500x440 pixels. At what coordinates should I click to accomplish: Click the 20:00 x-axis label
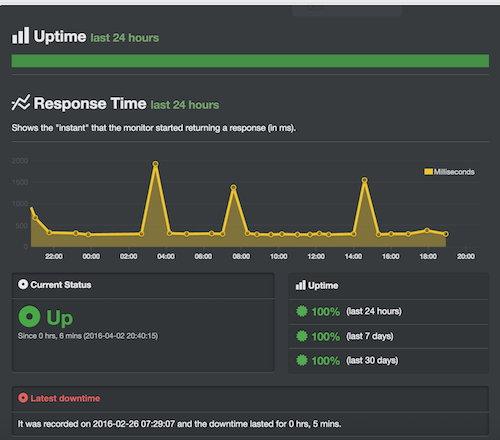466,256
